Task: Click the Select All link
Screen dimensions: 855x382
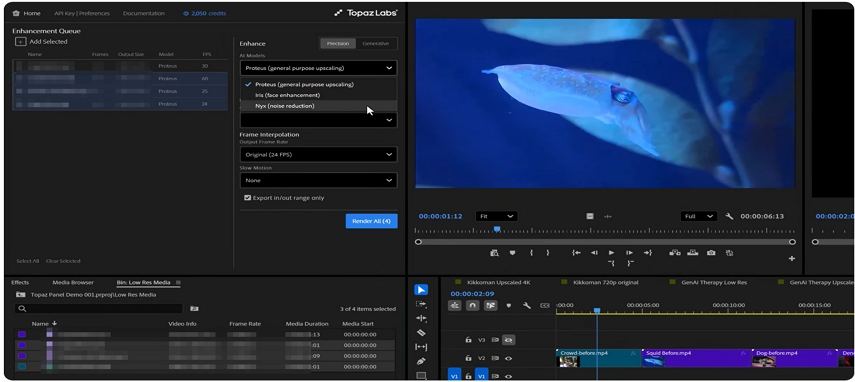Action: coord(28,261)
